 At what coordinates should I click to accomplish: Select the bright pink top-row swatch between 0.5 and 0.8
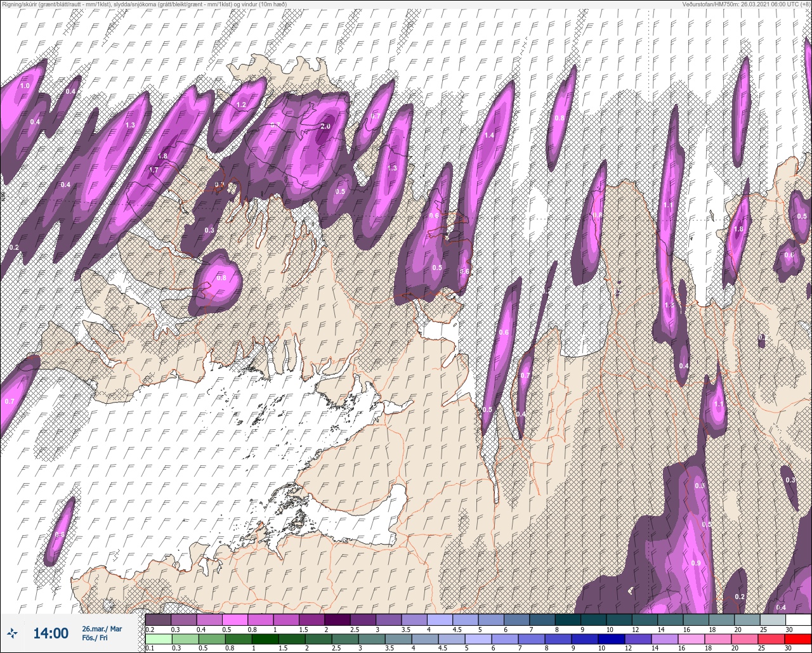click(x=235, y=619)
